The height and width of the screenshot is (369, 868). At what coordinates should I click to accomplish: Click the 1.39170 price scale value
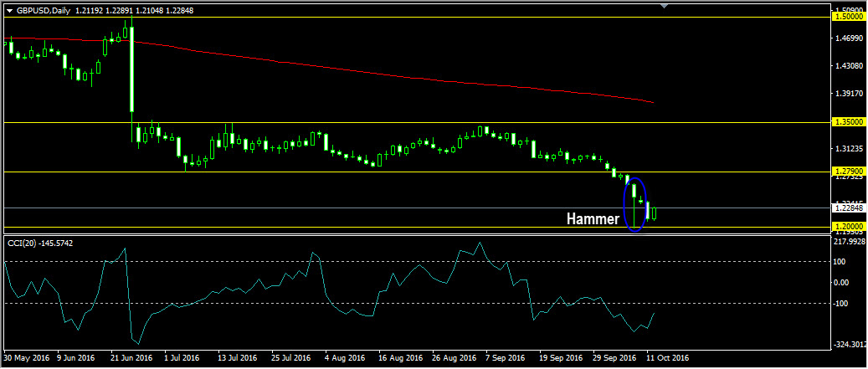pyautogui.click(x=850, y=94)
